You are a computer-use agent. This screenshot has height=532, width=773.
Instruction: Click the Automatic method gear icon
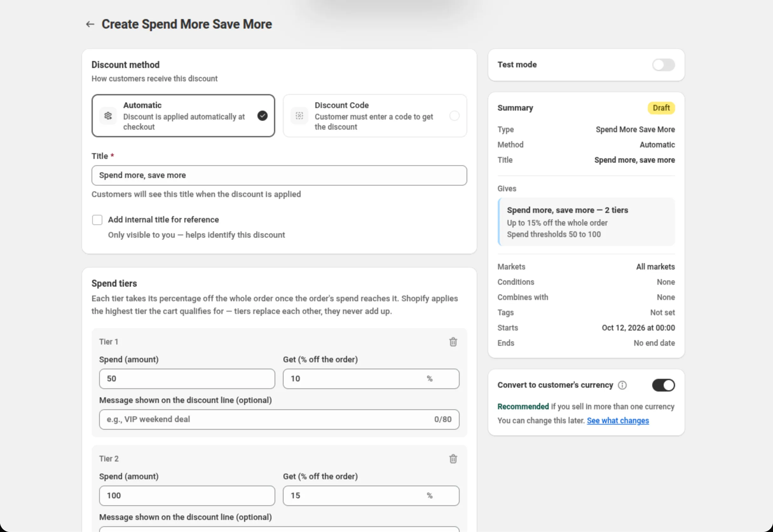click(x=108, y=116)
